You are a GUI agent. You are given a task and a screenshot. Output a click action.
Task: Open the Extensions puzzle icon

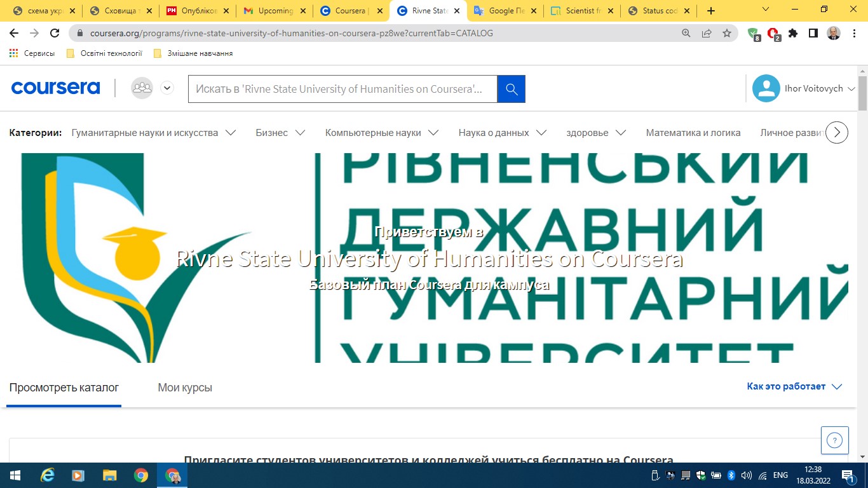[793, 33]
